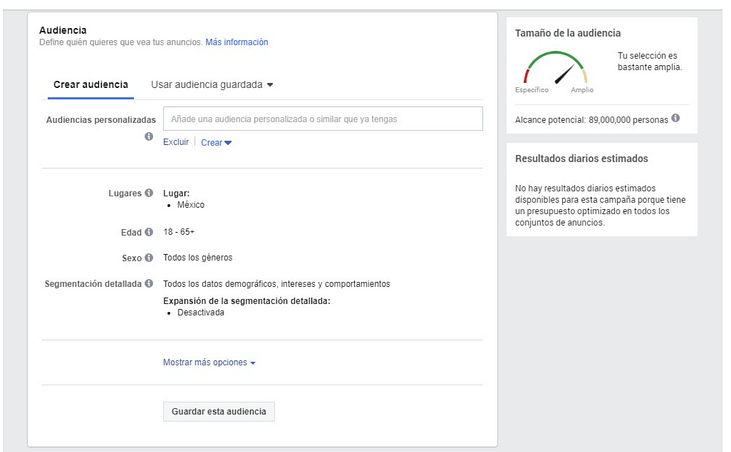Open the Usar audiencia guardada dropdown tab
Screen dimensions: 731x452
pyautogui.click(x=212, y=85)
